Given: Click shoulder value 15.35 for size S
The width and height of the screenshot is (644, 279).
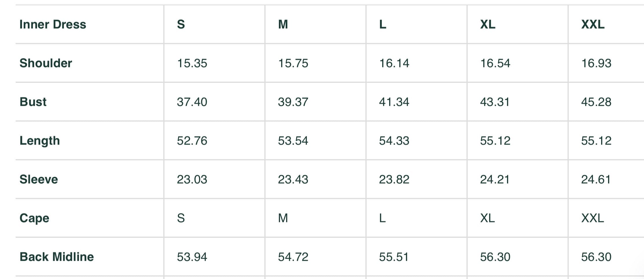Looking at the screenshot, I should click(x=192, y=63).
